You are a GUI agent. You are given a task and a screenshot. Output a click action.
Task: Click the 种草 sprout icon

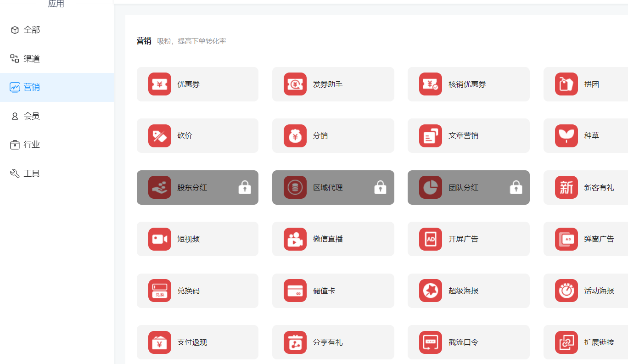[566, 136]
